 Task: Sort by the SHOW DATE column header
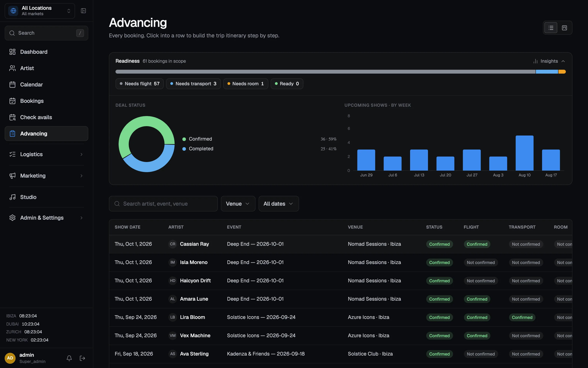point(128,227)
